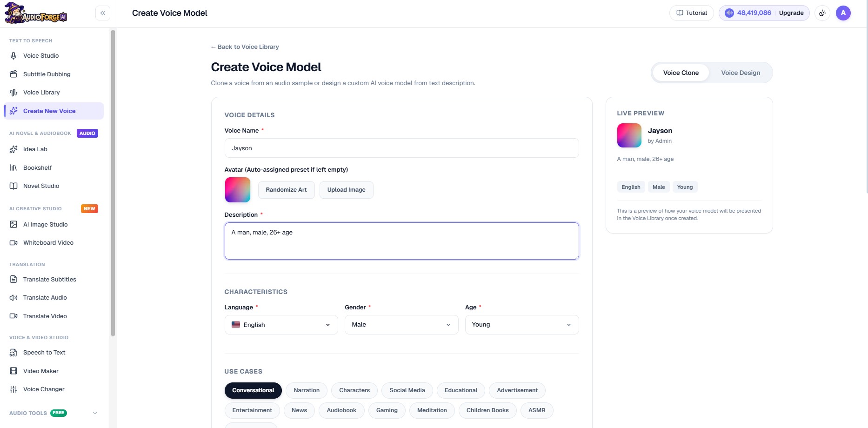This screenshot has width=868, height=428.
Task: Toggle the Entertainment use case chip
Action: click(252, 410)
